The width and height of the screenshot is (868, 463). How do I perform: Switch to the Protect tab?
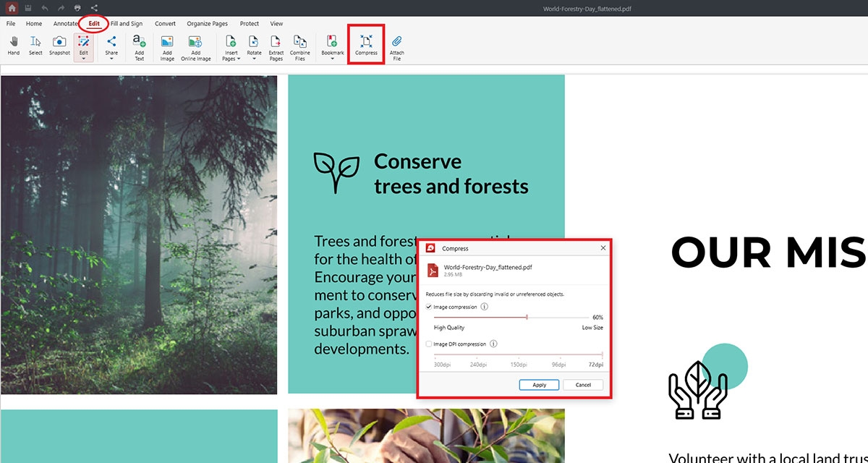pos(250,24)
